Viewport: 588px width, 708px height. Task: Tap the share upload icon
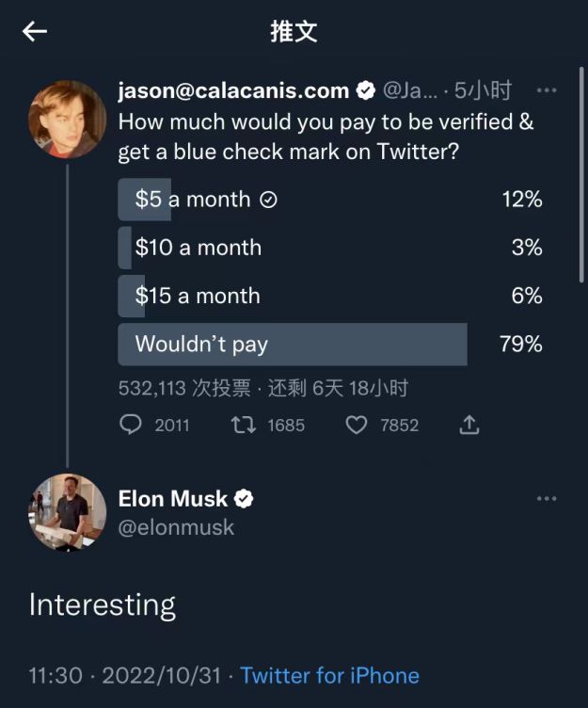point(469,425)
